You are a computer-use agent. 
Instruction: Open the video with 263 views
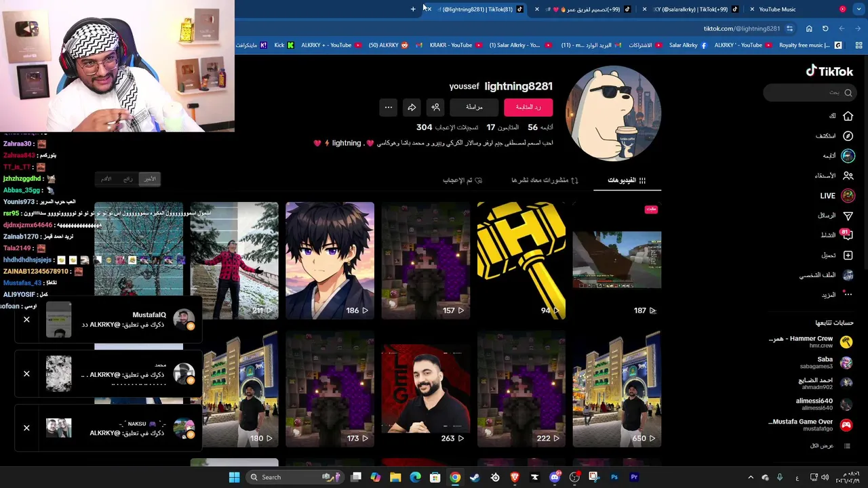click(425, 388)
